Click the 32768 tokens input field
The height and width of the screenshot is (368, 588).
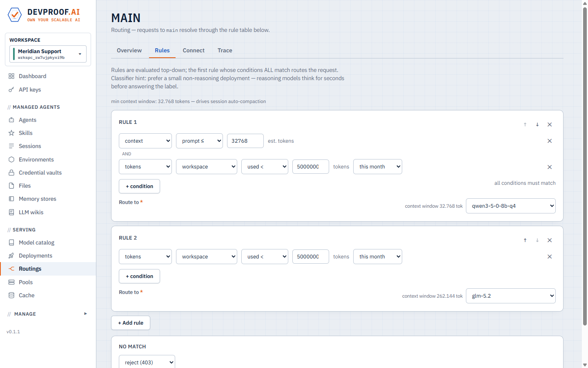[x=245, y=141]
